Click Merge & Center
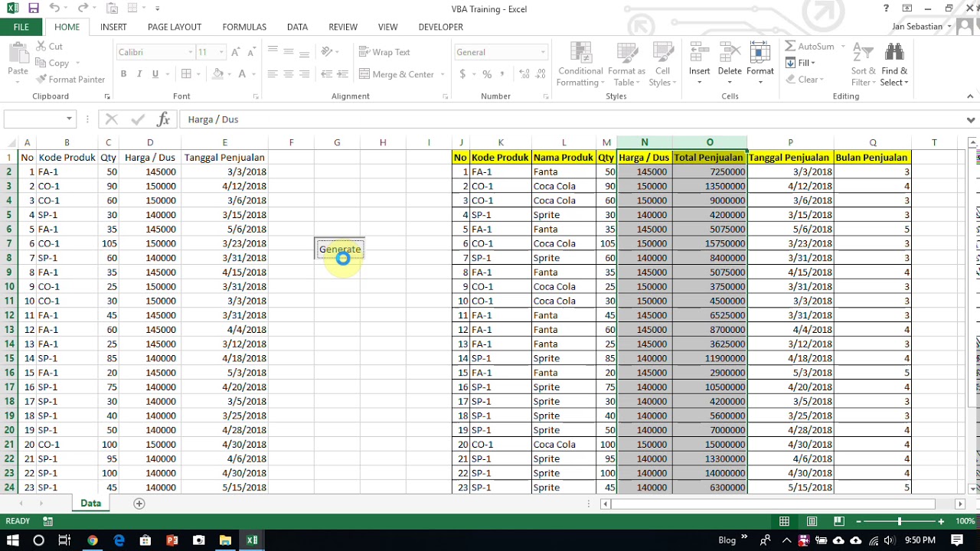The height and width of the screenshot is (551, 980). [397, 74]
